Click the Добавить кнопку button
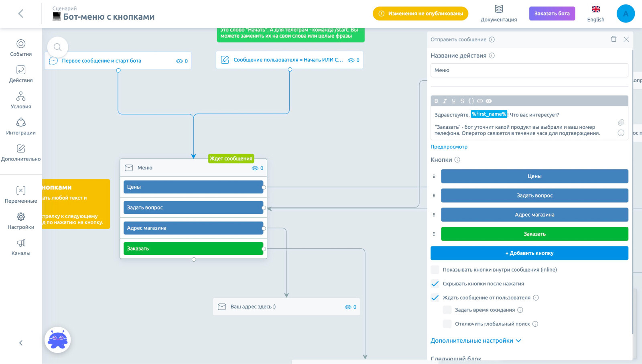Viewport: 642px width, 364px height. click(x=529, y=253)
